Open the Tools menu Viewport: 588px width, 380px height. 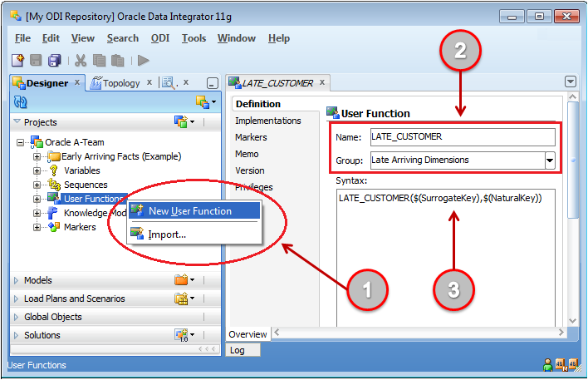coord(194,38)
